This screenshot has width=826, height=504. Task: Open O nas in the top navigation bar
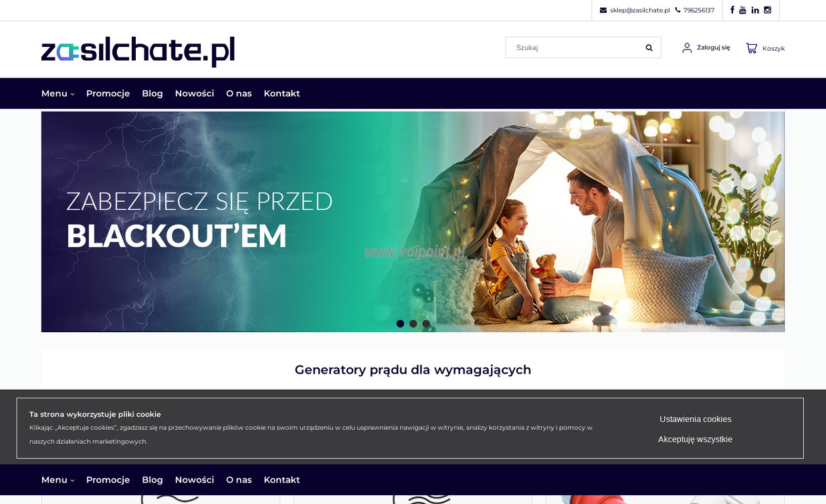pyautogui.click(x=239, y=94)
